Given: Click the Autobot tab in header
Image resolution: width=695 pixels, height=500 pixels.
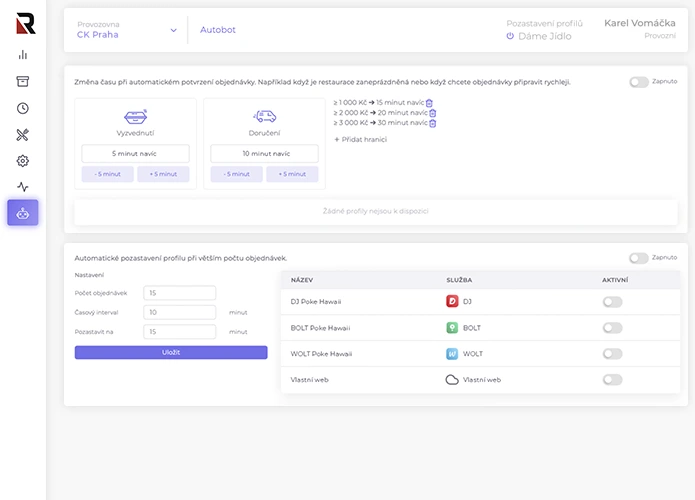Looking at the screenshot, I should 217,30.
